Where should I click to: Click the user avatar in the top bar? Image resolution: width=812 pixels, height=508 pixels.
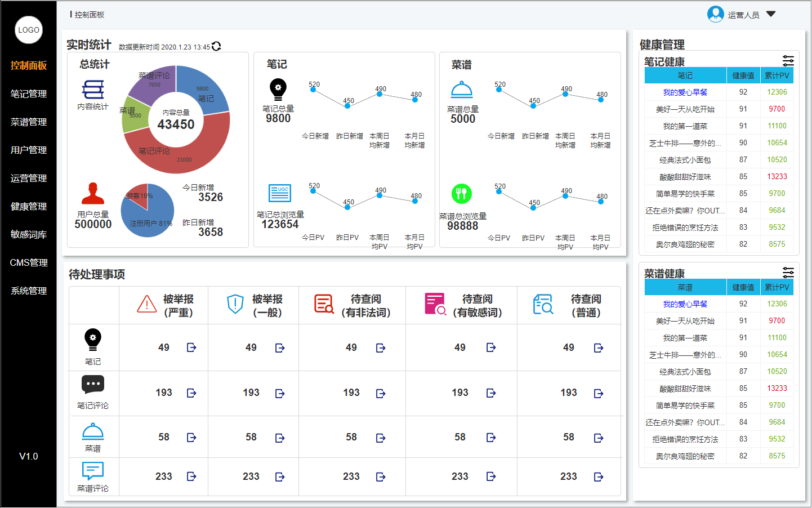(x=715, y=14)
